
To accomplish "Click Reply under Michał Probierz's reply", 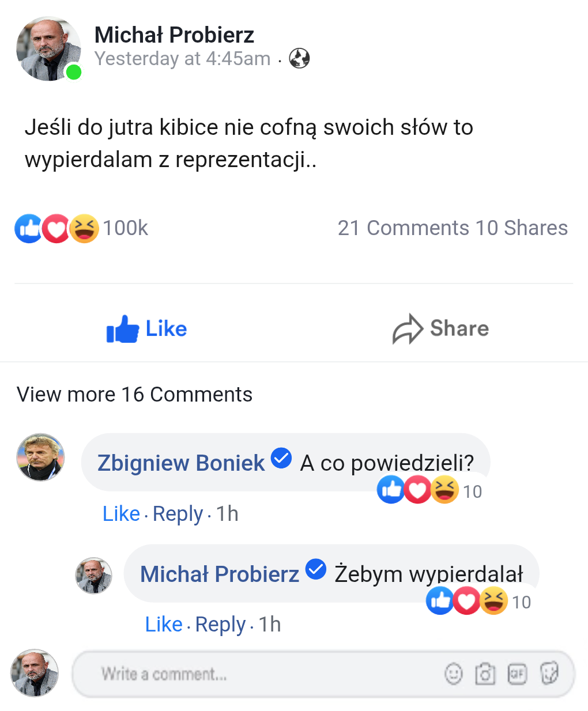I will (x=220, y=624).
